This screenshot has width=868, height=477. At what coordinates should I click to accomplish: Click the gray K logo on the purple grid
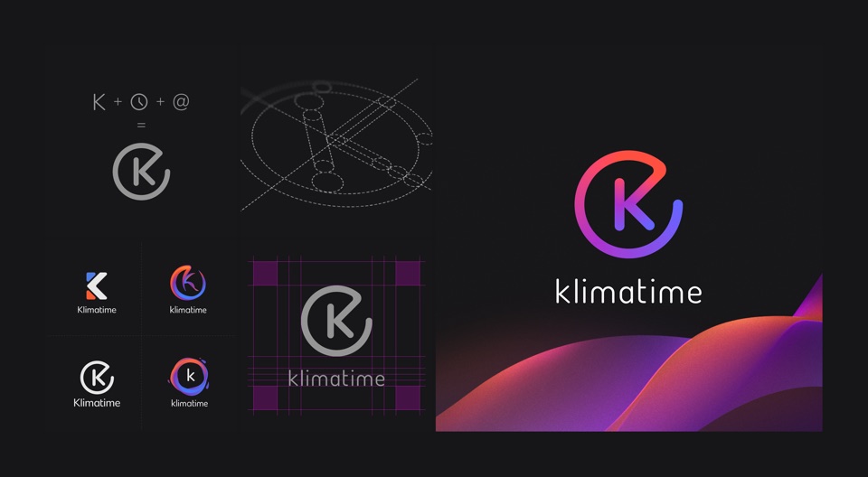pyautogui.click(x=336, y=321)
